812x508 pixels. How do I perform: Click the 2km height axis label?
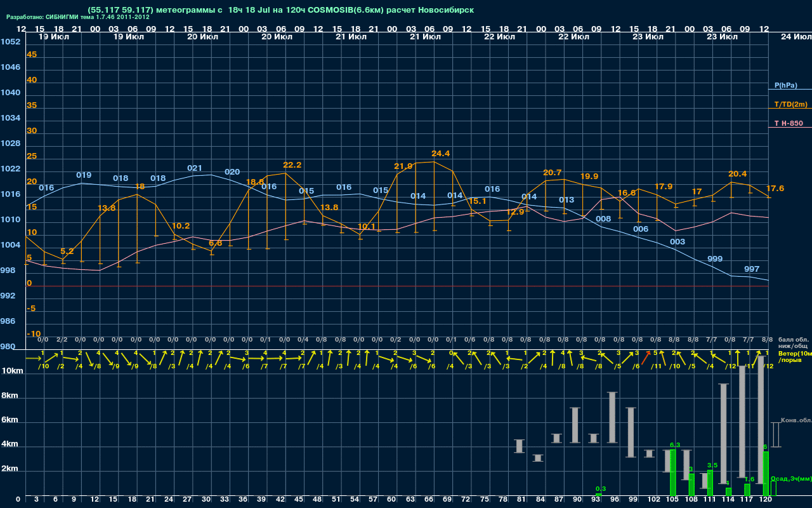coord(10,469)
